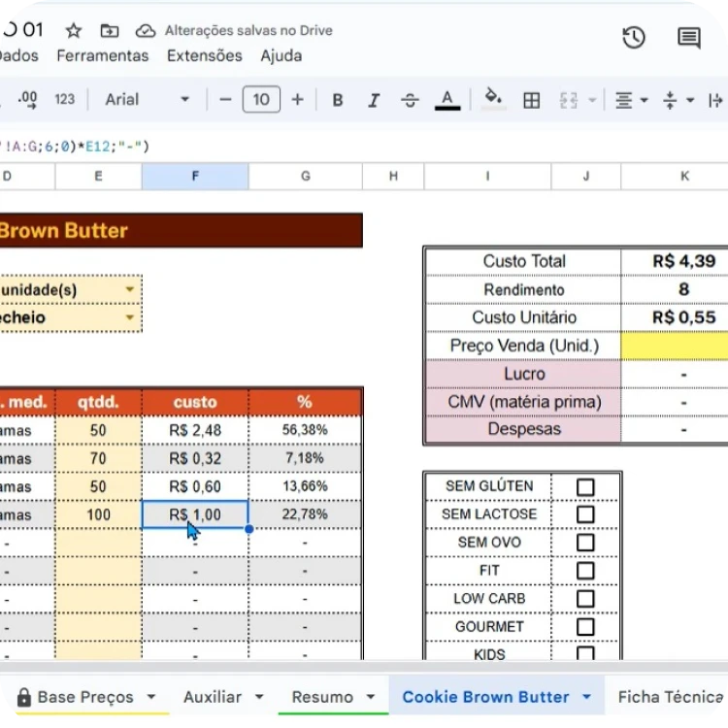This screenshot has height=728, width=728.
Task: Click the font size input field
Action: (x=261, y=99)
